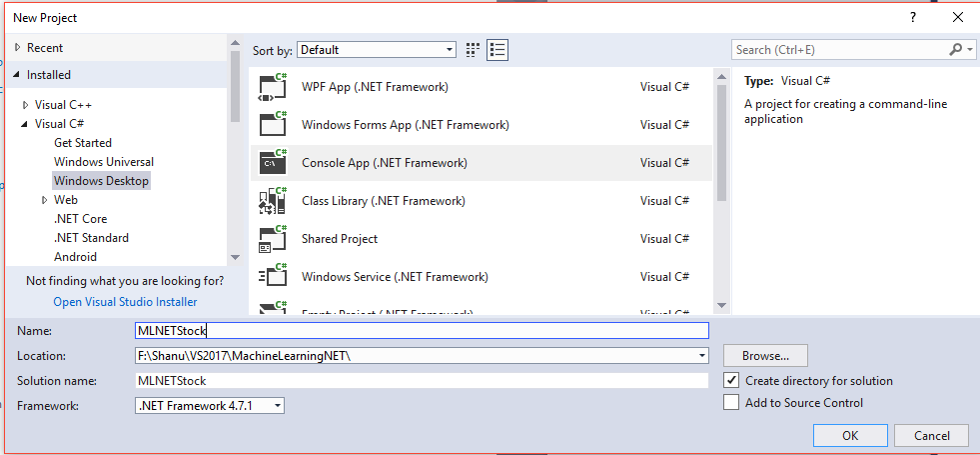The height and width of the screenshot is (455, 980).
Task: Click the template list scrollbar up arrow
Action: click(x=721, y=77)
